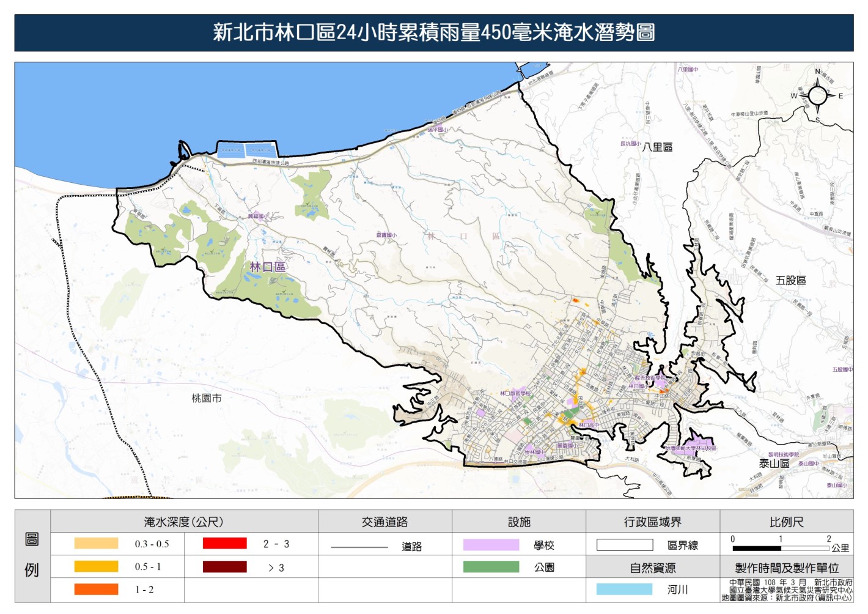Click the 黎明技術學院 label
868x614 pixels.
[x=784, y=454]
